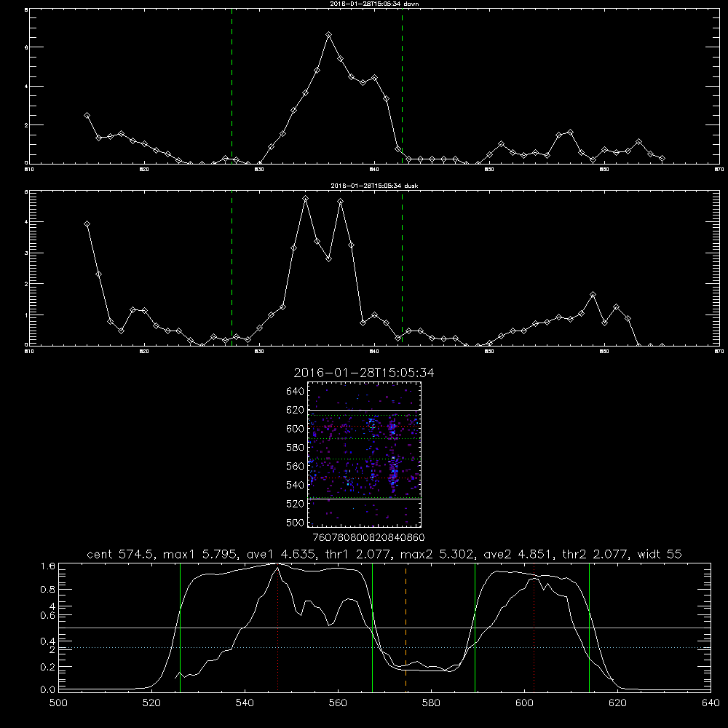Screen dimensions: 728x728
Task: Click the 0.4 label on bottom plot y-axis
Action: tap(48, 641)
